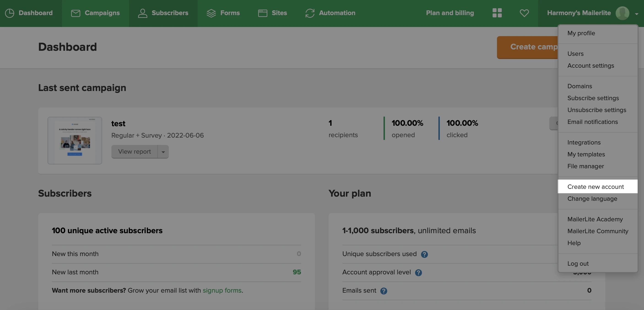The image size is (644, 310).
Task: Open Plan and billing page
Action: [x=450, y=13]
